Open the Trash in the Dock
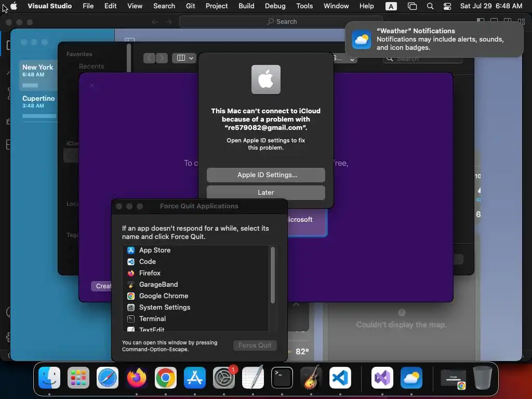Image resolution: width=532 pixels, height=399 pixels. 483,378
